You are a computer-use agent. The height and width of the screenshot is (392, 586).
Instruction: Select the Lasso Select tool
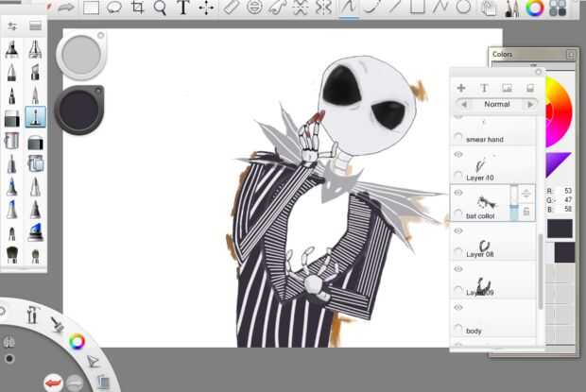click(114, 8)
